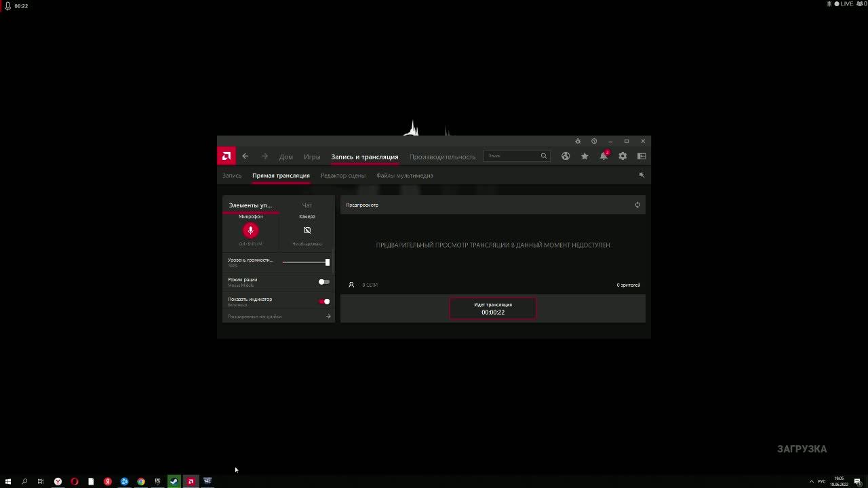Switch to the Чат panel tab

[x=307, y=205]
